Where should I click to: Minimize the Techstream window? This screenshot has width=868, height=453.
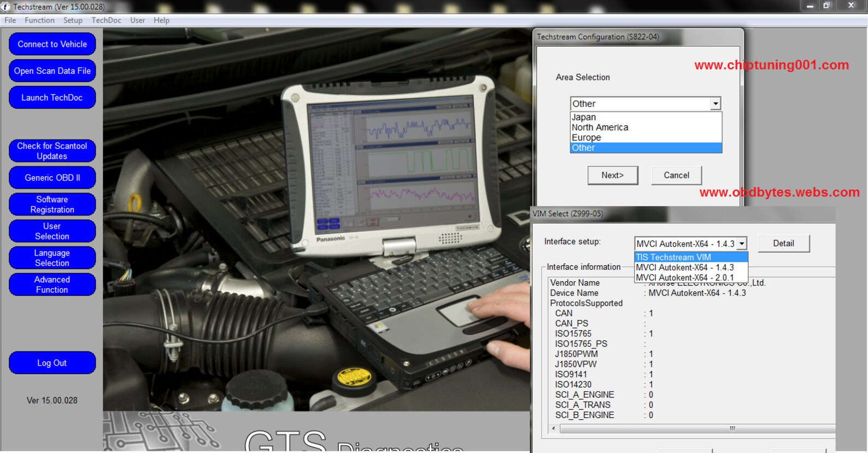[810, 5]
